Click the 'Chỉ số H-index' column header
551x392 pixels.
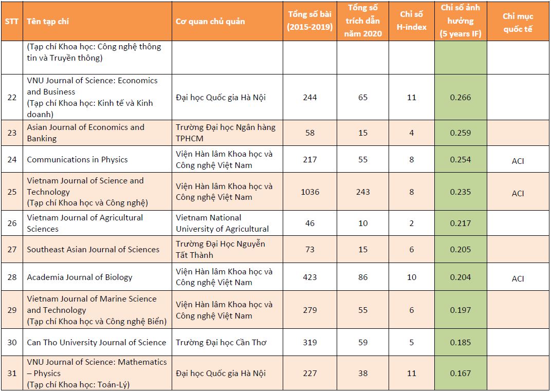tap(412, 21)
